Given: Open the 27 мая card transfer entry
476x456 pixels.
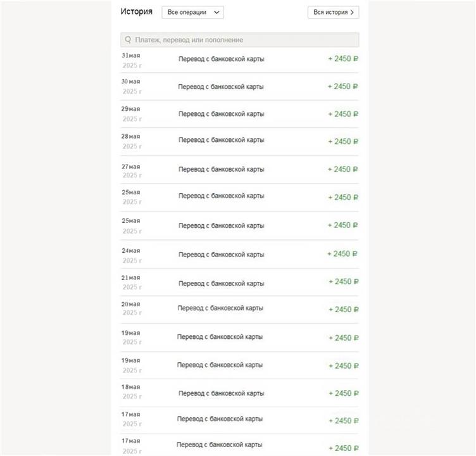Looking at the screenshot, I should tap(221, 170).
